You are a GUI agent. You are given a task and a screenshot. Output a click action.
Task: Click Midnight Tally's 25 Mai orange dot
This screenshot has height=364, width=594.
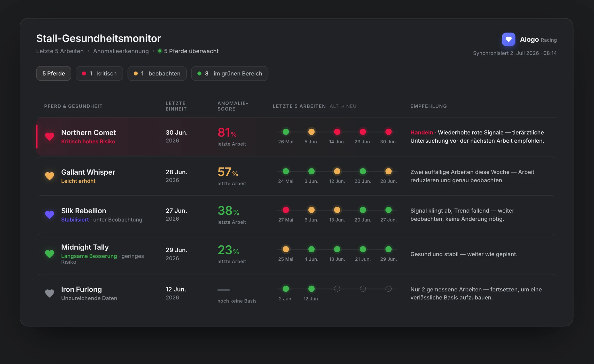(x=286, y=249)
